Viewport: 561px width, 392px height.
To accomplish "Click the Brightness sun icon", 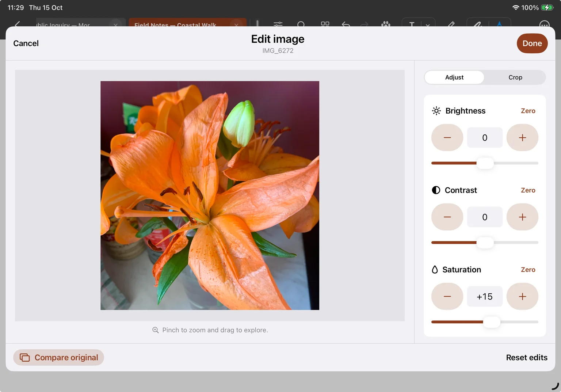I will coord(436,111).
